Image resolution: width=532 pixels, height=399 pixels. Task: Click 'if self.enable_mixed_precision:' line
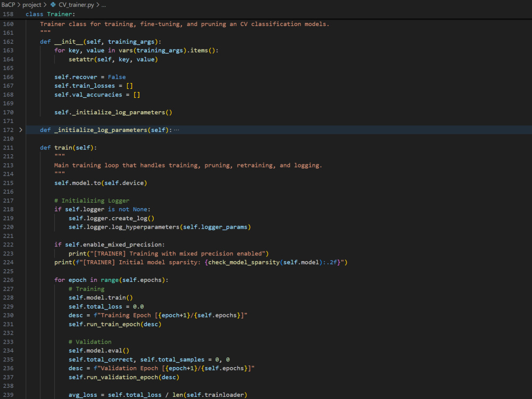(110, 245)
